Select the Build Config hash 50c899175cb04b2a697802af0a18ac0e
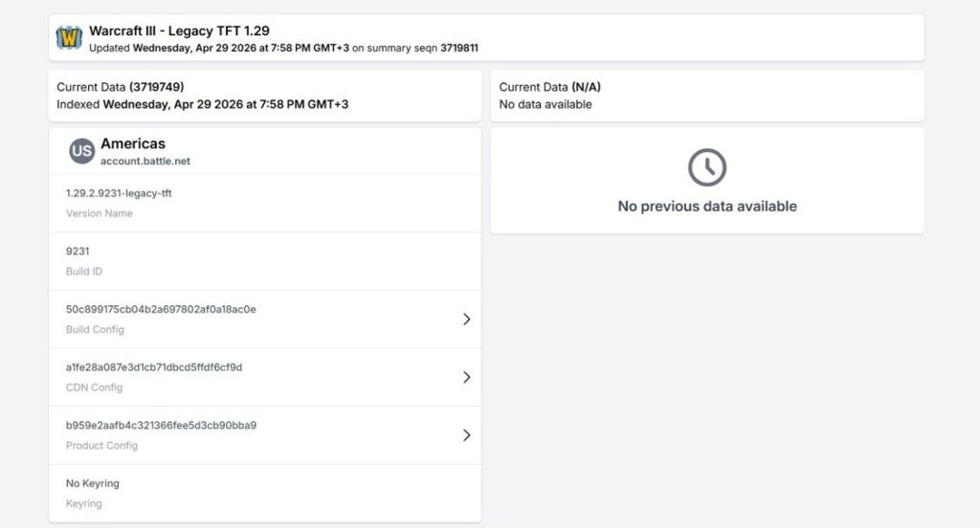The width and height of the screenshot is (980, 528). pos(161,310)
